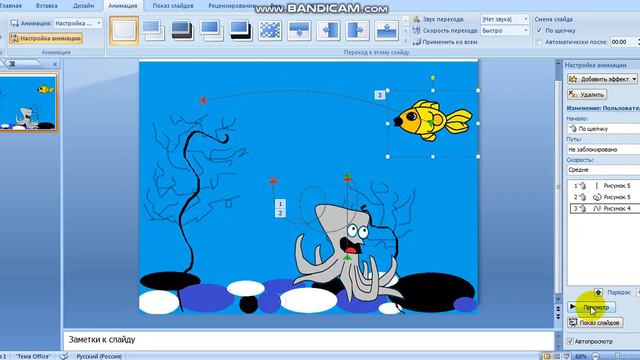The width and height of the screenshot is (640, 360).
Task: Open the Путь 'Не заблокировано' dropdown
Action: pos(603,149)
